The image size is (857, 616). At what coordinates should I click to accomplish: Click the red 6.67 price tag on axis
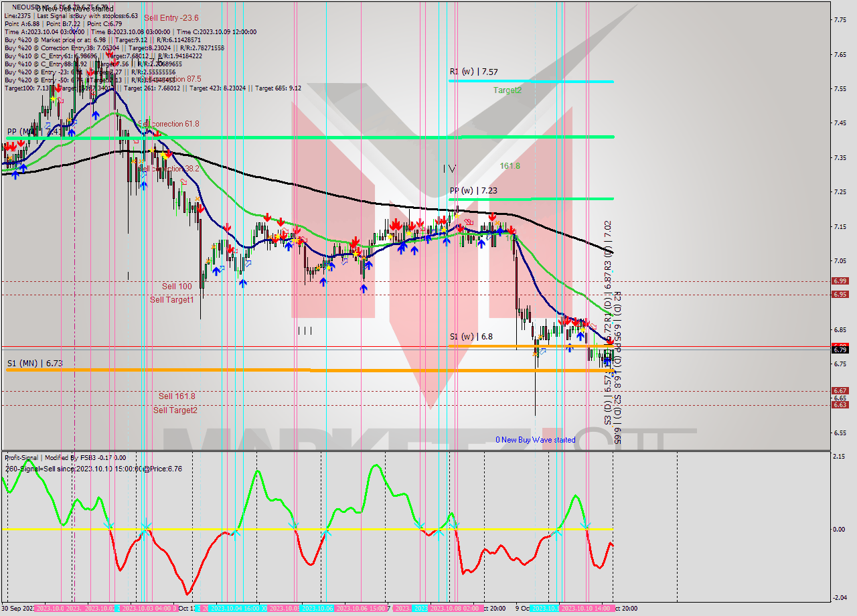(840, 390)
